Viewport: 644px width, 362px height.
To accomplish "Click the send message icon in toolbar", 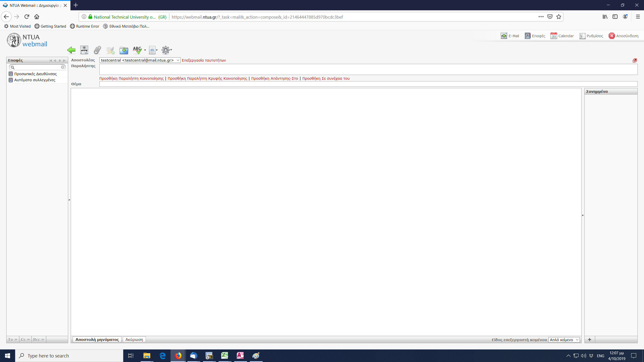I will pos(84,50).
